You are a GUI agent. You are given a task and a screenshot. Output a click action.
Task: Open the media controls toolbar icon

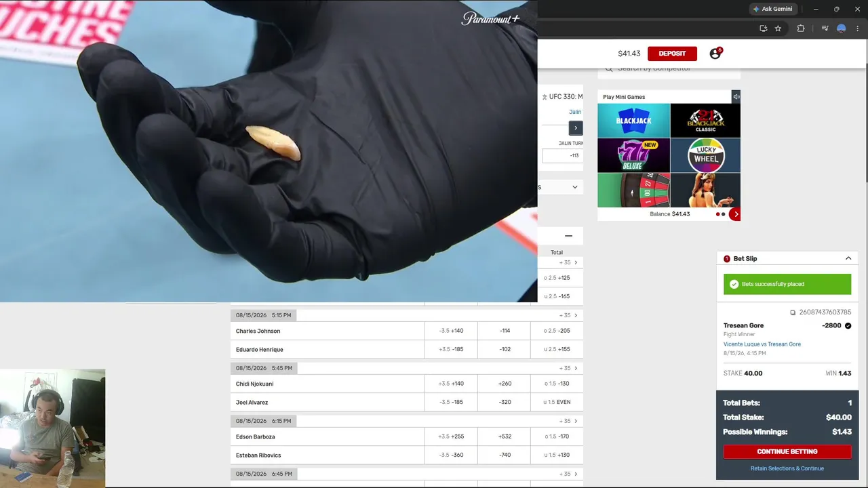click(x=825, y=28)
